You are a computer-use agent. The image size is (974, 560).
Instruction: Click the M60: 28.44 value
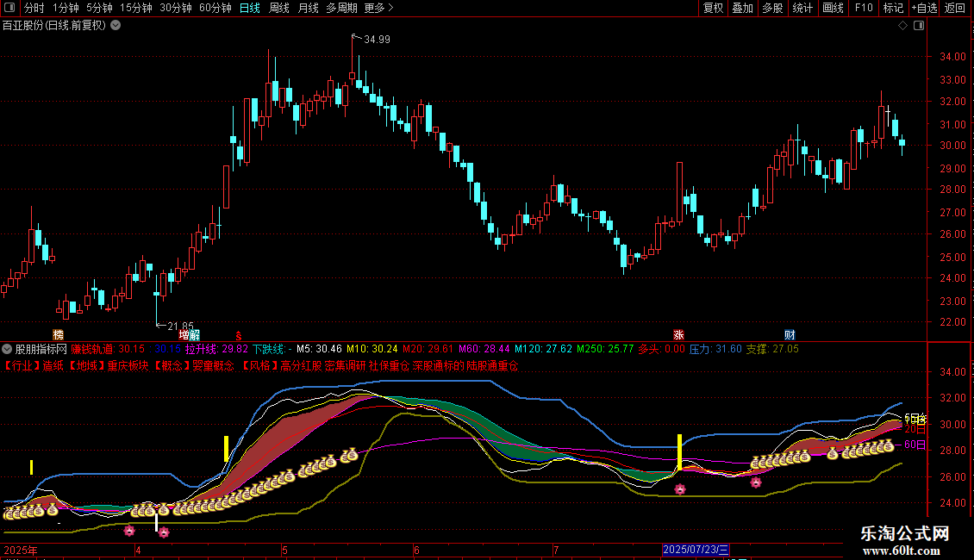484,349
